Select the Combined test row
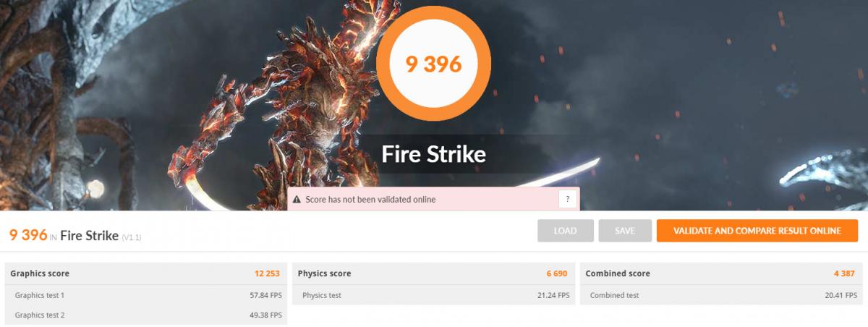The image size is (868, 327). pyautogui.click(x=721, y=295)
